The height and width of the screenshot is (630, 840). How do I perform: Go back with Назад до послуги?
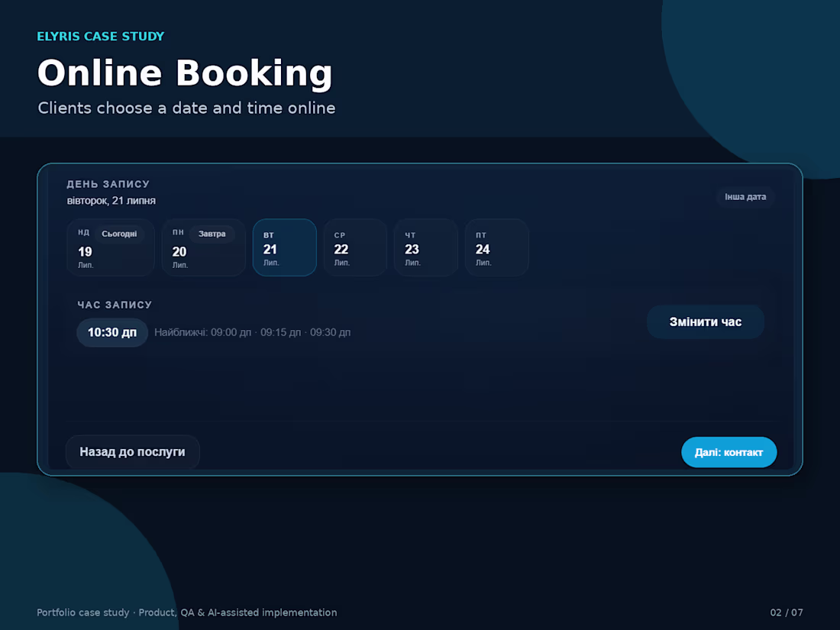[x=132, y=451]
